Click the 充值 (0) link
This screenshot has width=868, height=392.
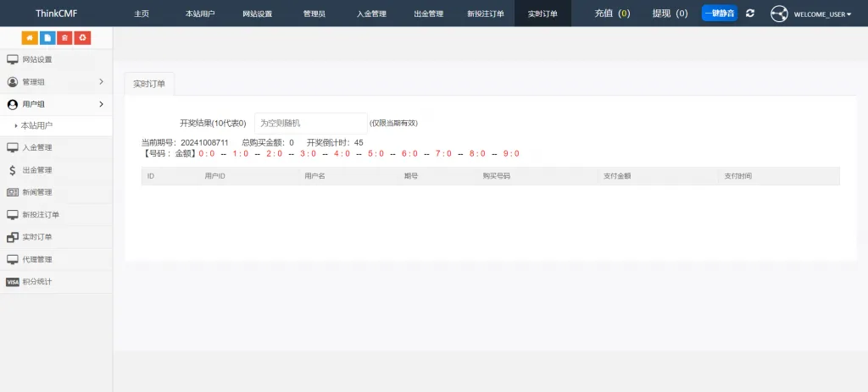click(x=612, y=14)
